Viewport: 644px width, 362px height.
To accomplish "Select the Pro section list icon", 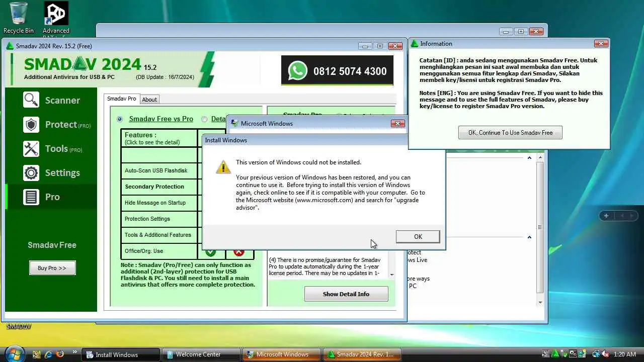I will tap(31, 197).
